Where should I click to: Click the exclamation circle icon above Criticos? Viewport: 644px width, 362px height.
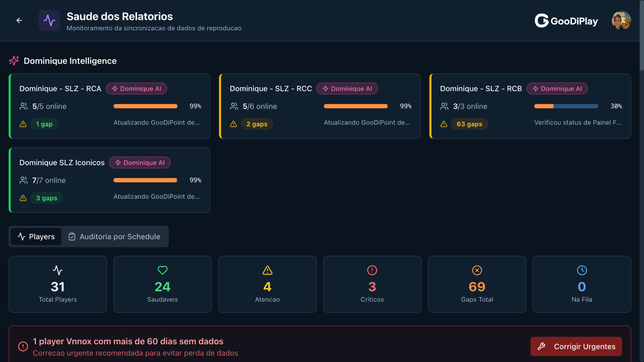pos(372,270)
